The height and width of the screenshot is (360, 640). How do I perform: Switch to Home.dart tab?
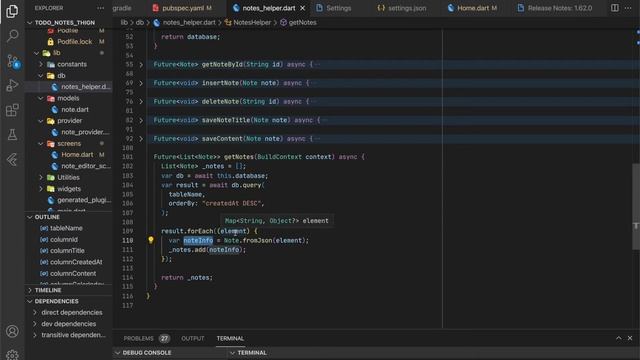(x=472, y=8)
